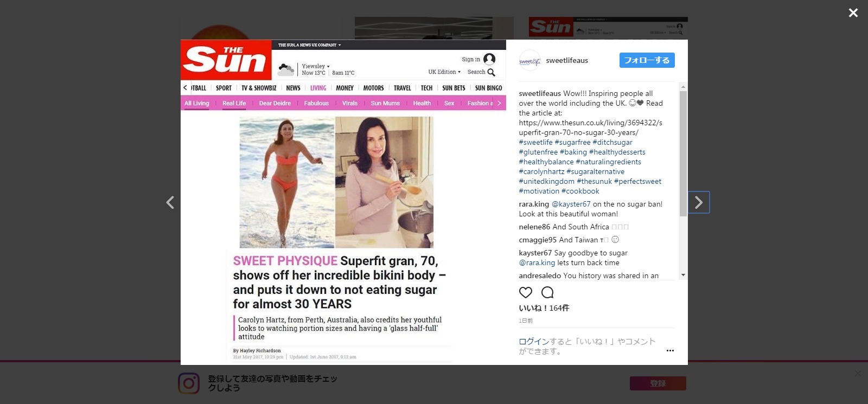Open the @kayster67 mention link
This screenshot has width=868, height=404.
pyautogui.click(x=571, y=204)
